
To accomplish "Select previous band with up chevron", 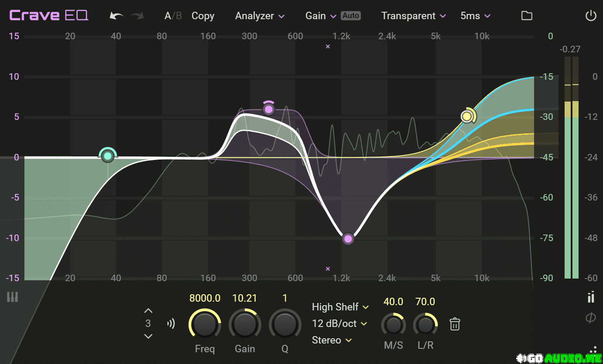I will click(x=148, y=311).
